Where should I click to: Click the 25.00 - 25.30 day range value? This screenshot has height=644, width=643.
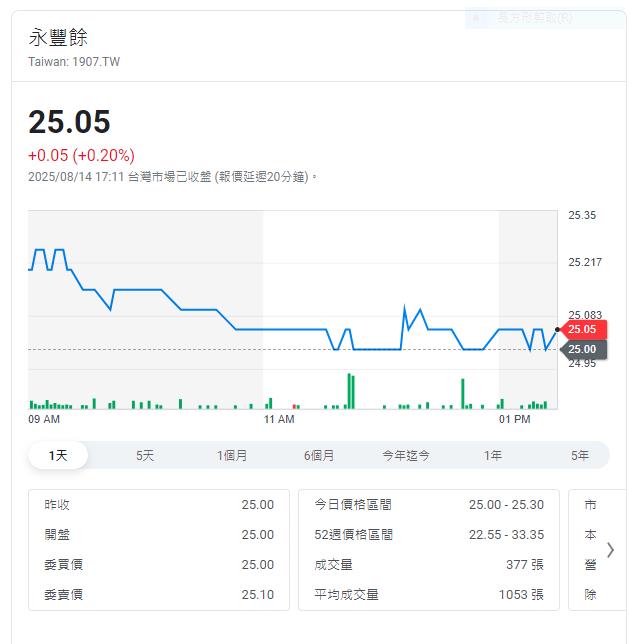click(x=506, y=504)
